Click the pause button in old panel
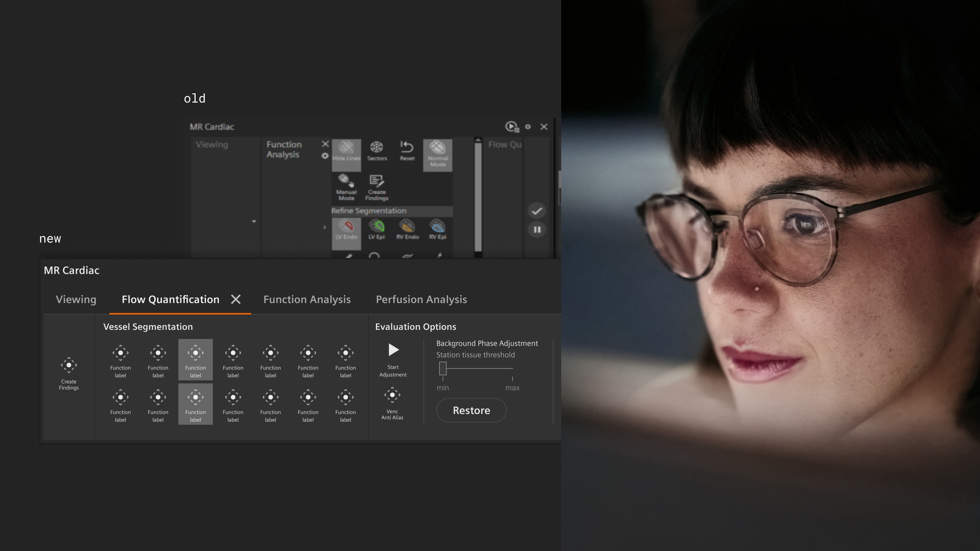The width and height of the screenshot is (980, 551). (537, 230)
